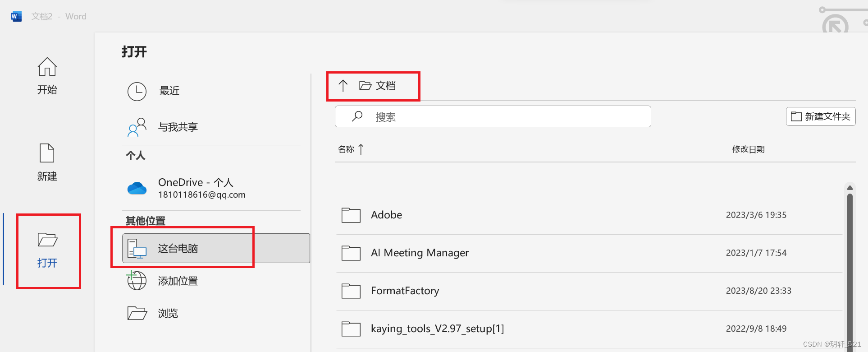Click the folder icon before 文档
This screenshot has height=352, width=868.
[x=365, y=85]
